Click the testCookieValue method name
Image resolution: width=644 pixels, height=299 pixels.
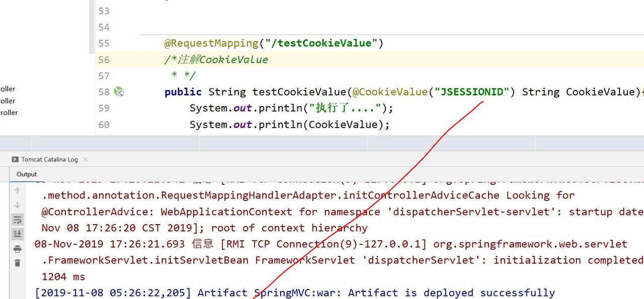coord(299,92)
